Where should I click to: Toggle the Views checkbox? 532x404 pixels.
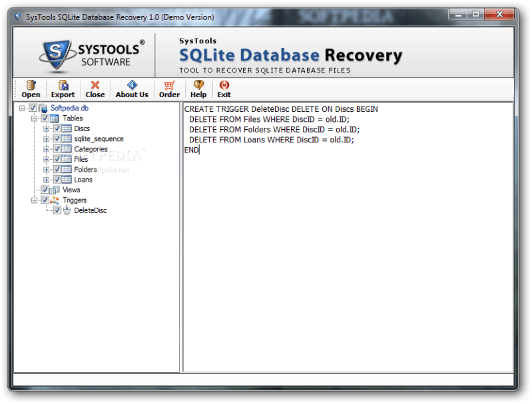click(45, 189)
